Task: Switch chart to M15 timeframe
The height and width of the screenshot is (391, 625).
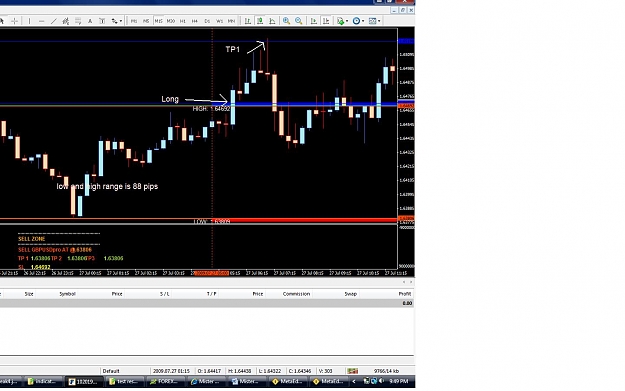Action: [x=158, y=21]
